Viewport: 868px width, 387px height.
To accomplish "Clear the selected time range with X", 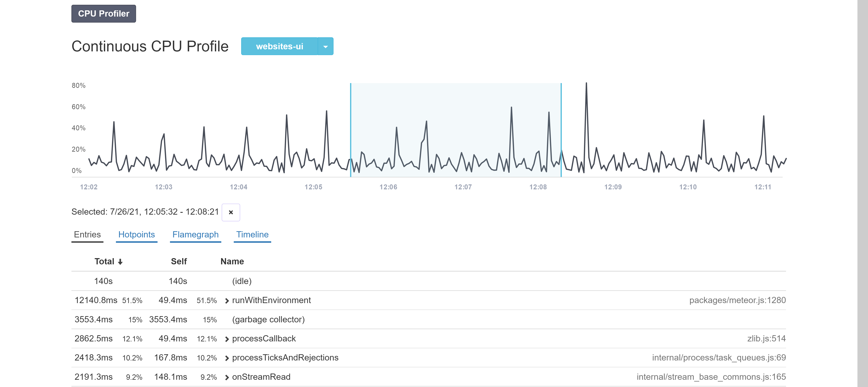I will tap(231, 212).
